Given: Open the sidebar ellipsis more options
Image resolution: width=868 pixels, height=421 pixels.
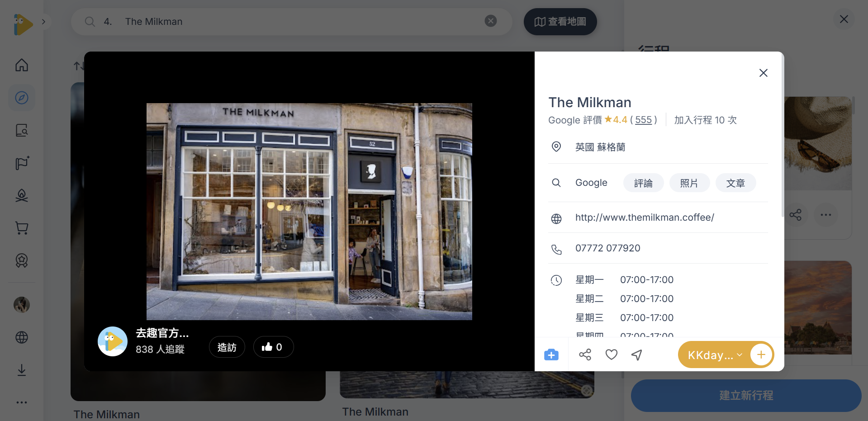Looking at the screenshot, I should click(21, 402).
